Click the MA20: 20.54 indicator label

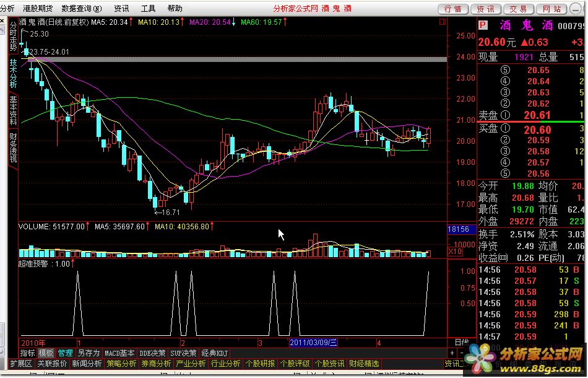[x=212, y=22]
